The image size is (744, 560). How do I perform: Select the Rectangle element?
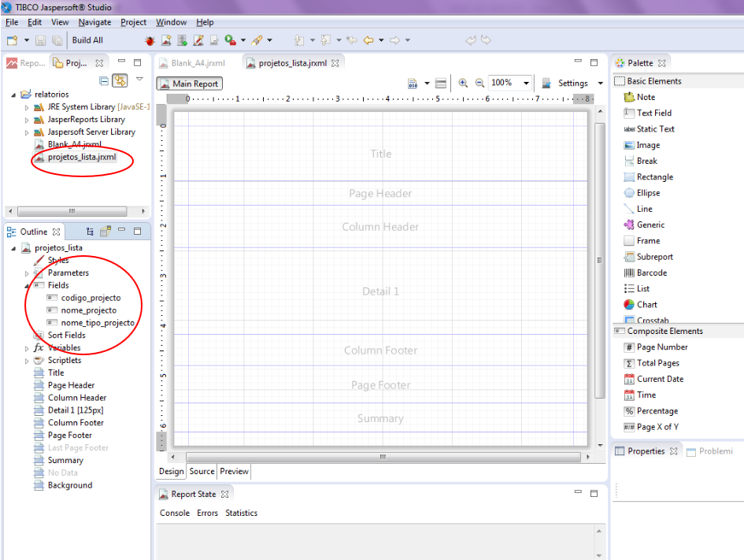(x=648, y=177)
